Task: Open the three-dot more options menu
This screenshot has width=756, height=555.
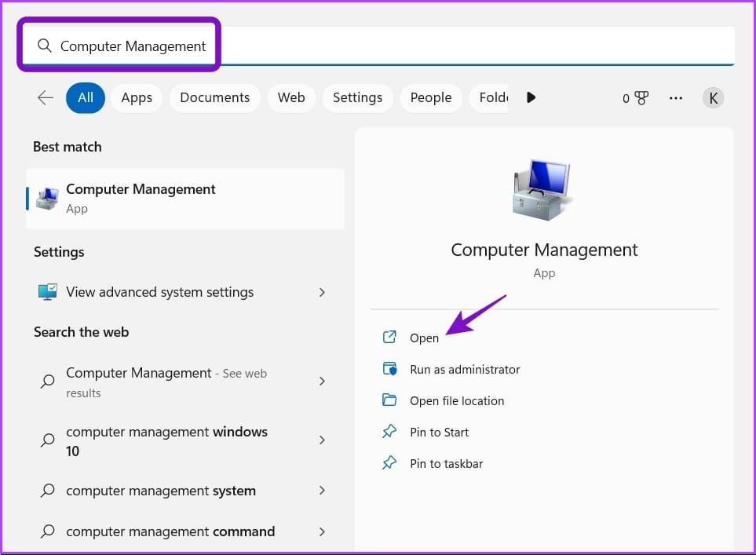Action: pyautogui.click(x=675, y=98)
